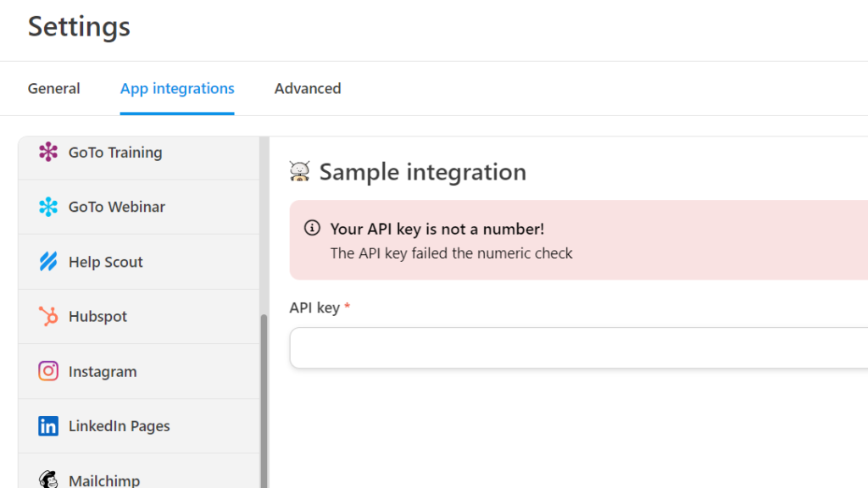Click the Settings page title
The image size is (868, 488).
[79, 26]
